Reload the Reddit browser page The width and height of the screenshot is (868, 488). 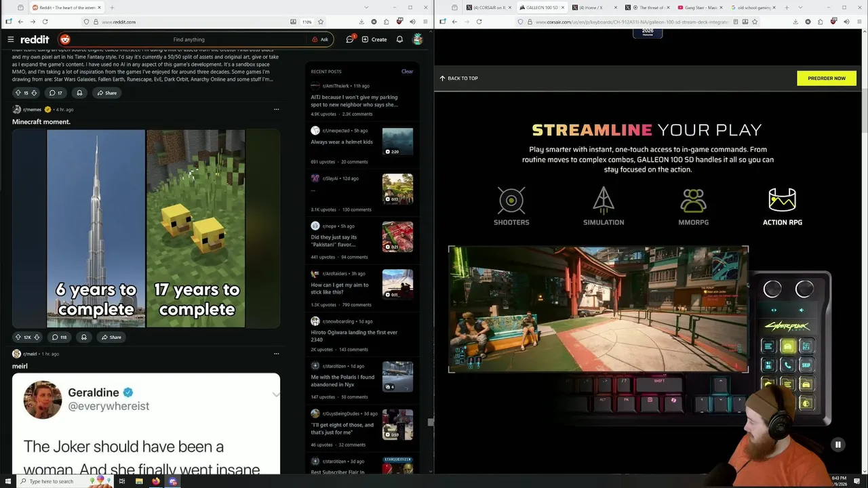[x=45, y=22]
